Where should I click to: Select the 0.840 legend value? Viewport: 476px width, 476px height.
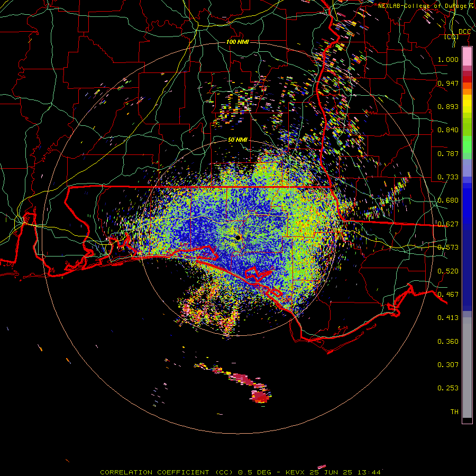coord(448,130)
